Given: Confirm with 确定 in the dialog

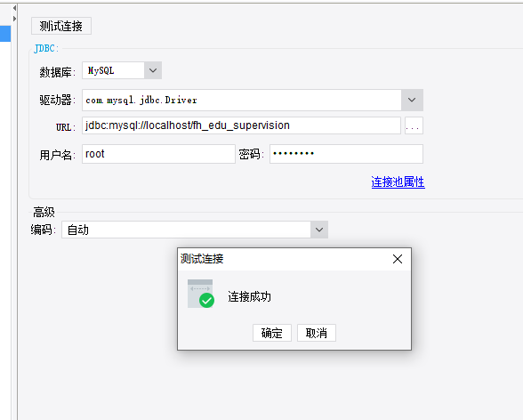Looking at the screenshot, I should click(x=272, y=333).
